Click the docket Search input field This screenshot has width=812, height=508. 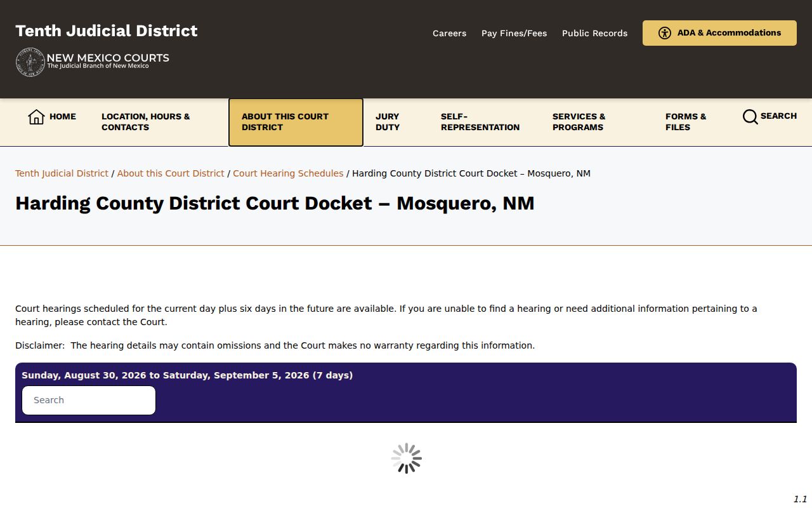coord(89,400)
